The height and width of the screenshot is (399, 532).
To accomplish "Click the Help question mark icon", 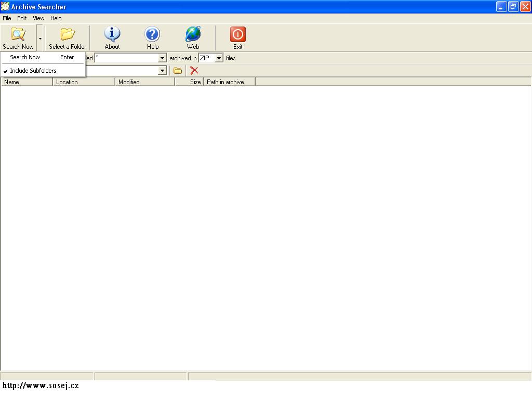I will click(x=152, y=34).
